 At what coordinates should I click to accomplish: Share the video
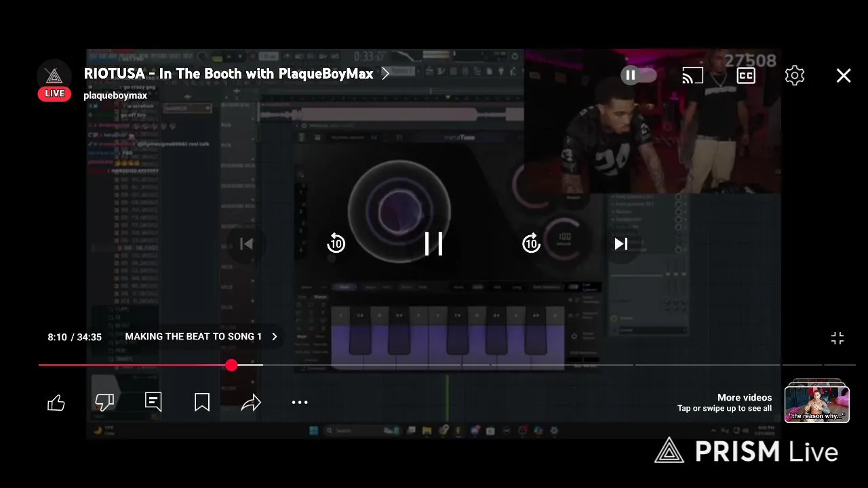[x=251, y=403]
